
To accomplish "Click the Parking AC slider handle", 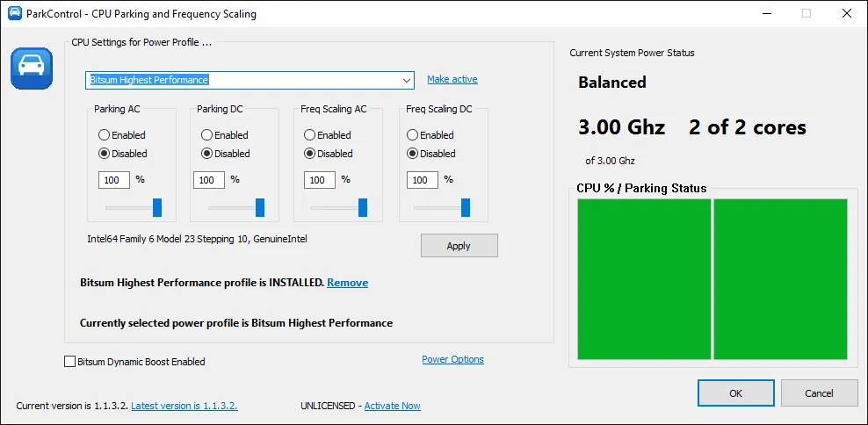I will coord(157,207).
